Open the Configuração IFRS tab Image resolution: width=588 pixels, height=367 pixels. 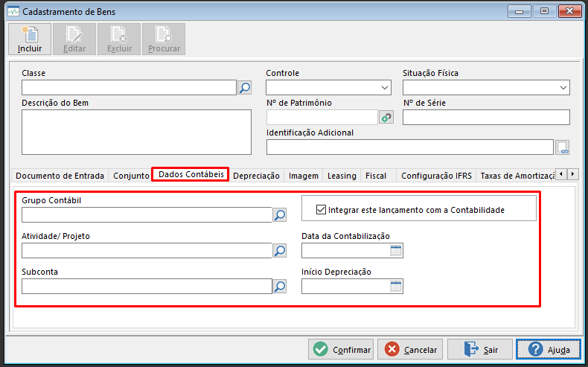[436, 176]
